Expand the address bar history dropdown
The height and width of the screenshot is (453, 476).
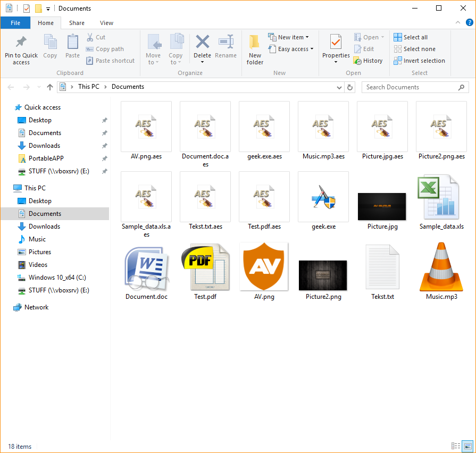(339, 87)
